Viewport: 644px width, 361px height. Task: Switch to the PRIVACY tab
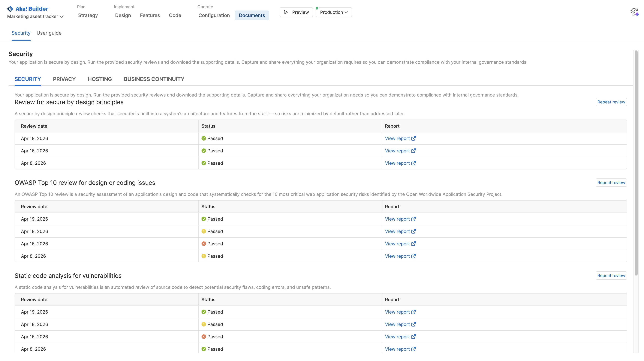click(64, 79)
